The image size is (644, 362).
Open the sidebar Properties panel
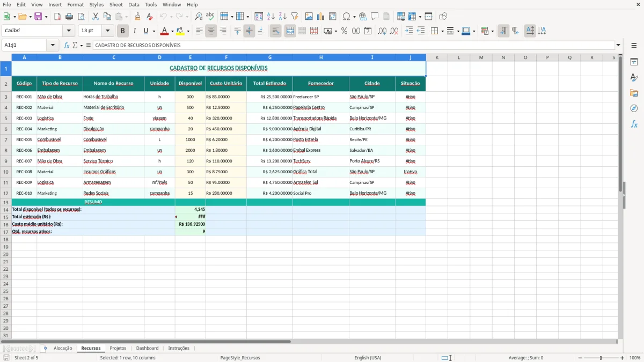(634, 62)
